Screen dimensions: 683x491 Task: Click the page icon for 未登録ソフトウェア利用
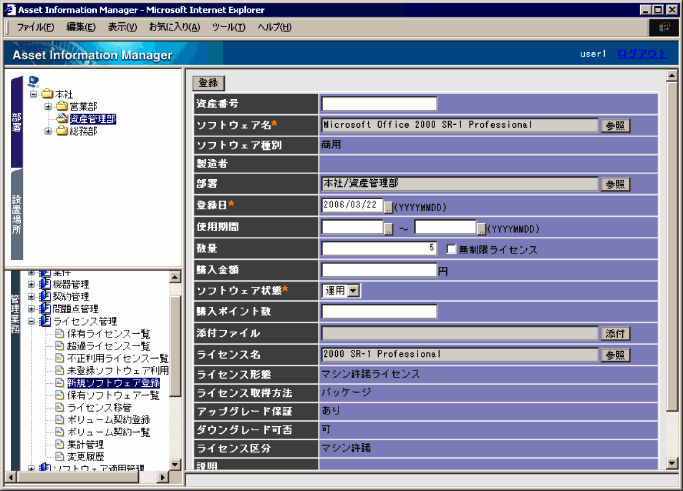tap(60, 370)
